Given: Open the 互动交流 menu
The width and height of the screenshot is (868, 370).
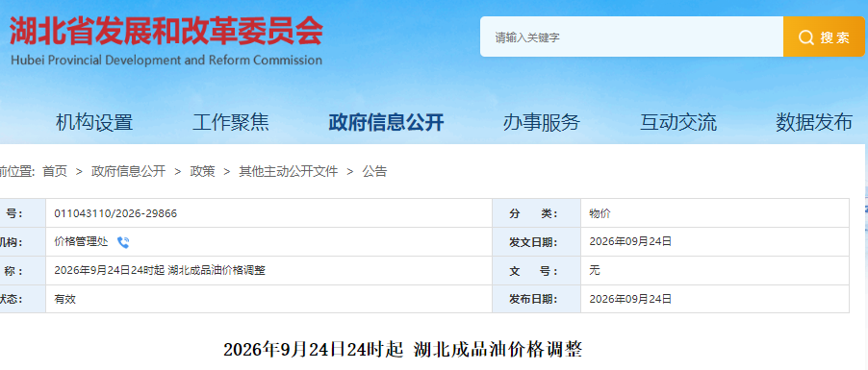Looking at the screenshot, I should (x=678, y=122).
